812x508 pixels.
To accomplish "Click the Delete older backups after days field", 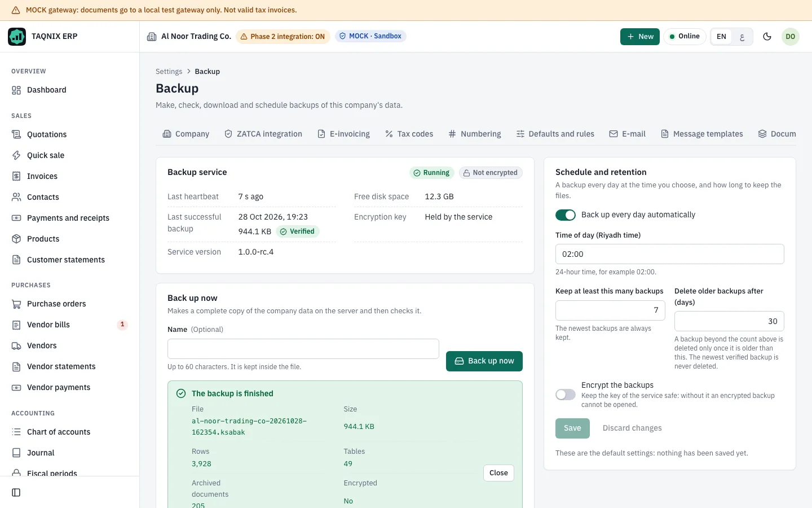I will [729, 322].
